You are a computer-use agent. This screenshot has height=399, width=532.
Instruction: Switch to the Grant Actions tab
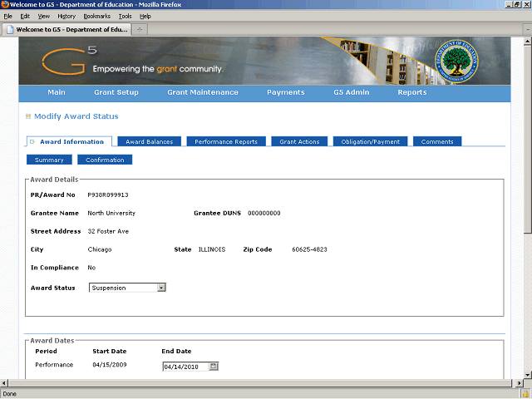pyautogui.click(x=299, y=141)
